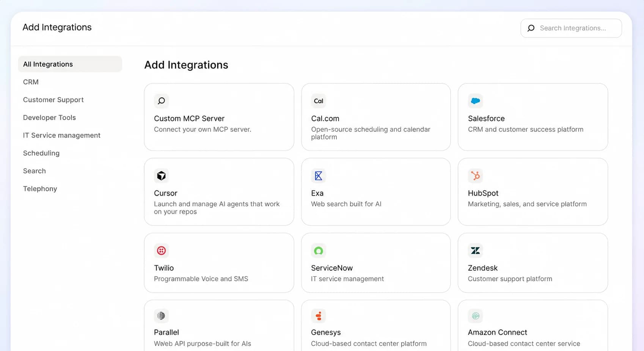Filter integrations by CRM category
Screen dimensions: 644x351
coord(31,82)
